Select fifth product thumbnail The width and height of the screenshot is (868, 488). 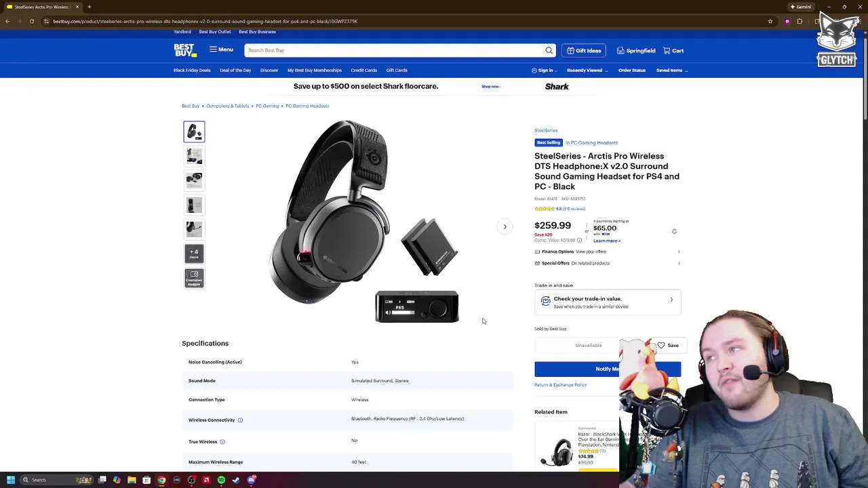(194, 229)
